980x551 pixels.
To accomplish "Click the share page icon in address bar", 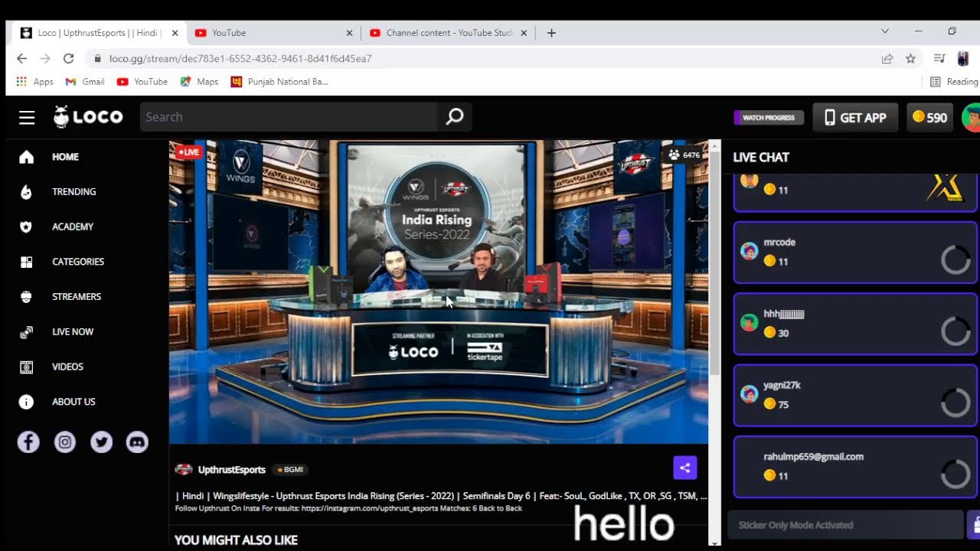I will point(887,58).
